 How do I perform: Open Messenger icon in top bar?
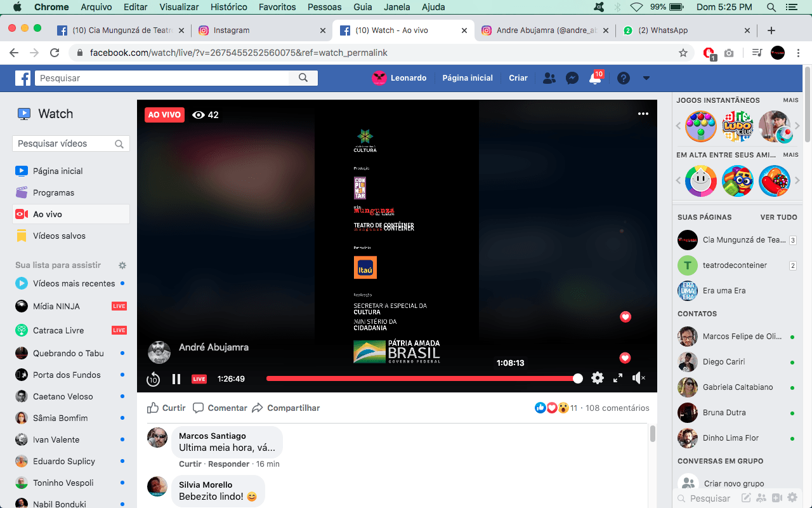(572, 78)
